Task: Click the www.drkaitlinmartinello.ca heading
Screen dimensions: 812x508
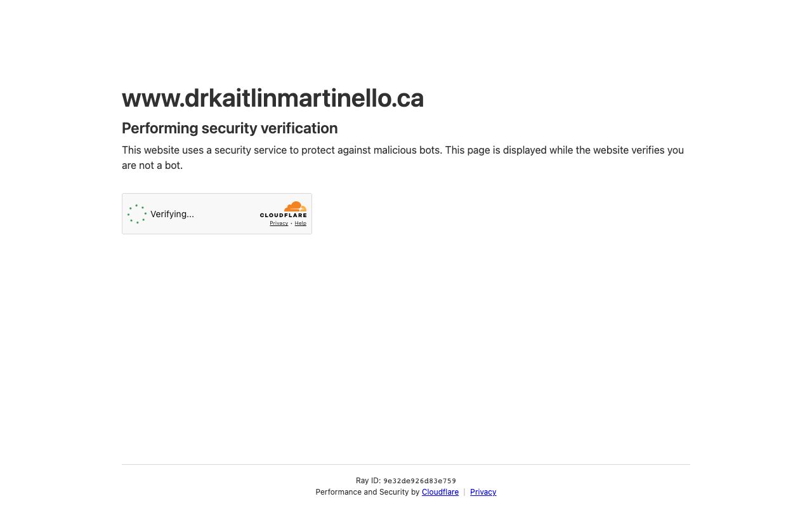Action: [273, 98]
